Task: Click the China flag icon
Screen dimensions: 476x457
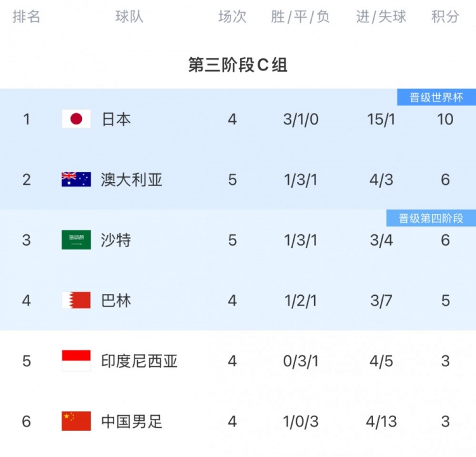Action: 76,421
